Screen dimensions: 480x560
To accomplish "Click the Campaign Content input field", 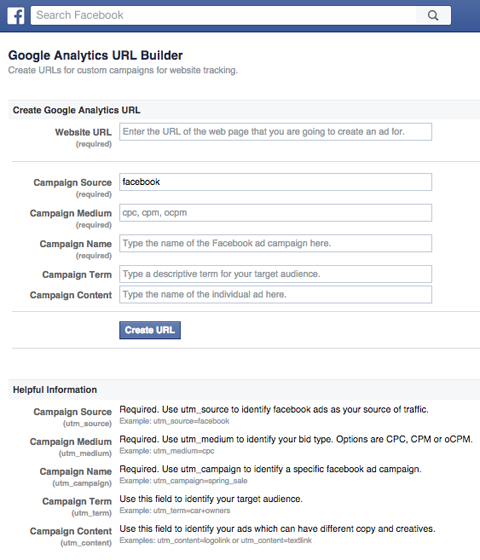I will pyautogui.click(x=275, y=295).
